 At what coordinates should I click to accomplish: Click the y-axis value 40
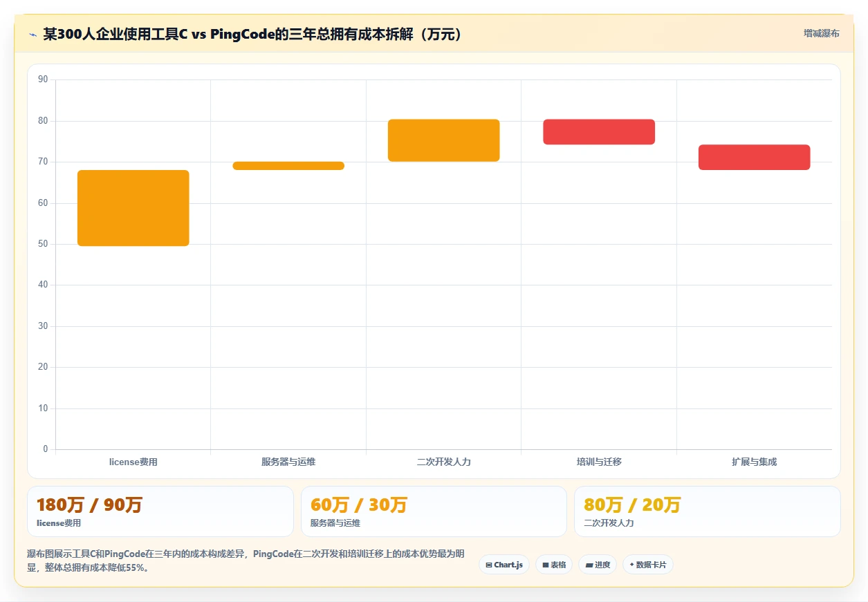coord(43,285)
